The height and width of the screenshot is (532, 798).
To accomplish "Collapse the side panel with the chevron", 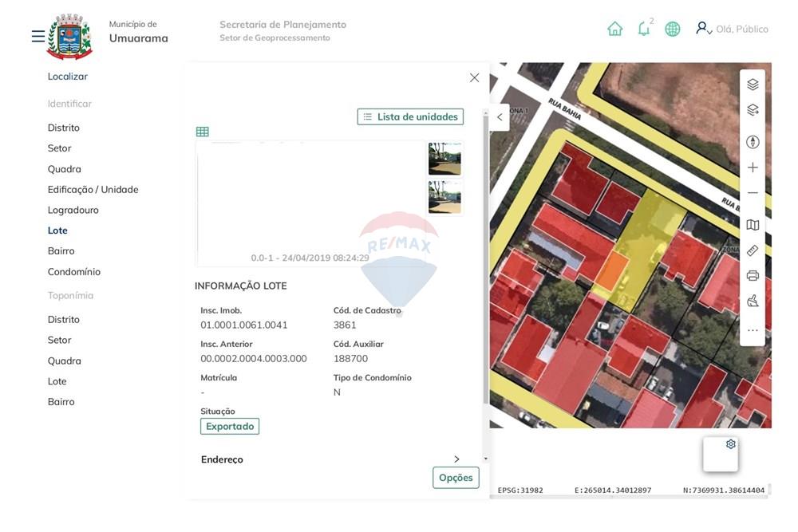I will 499,116.
